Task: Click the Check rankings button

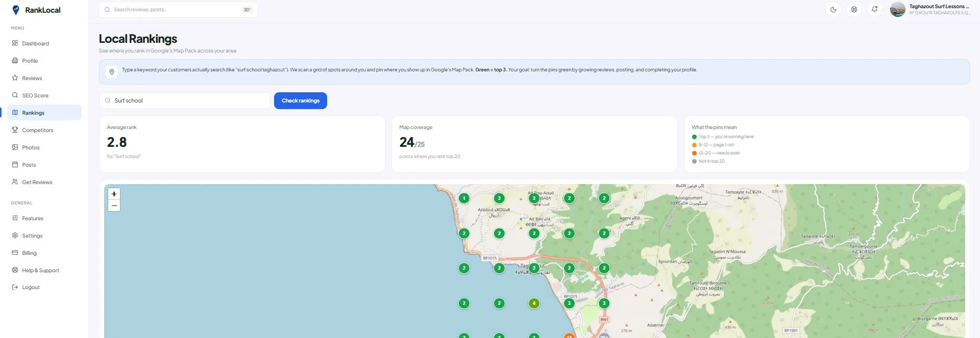Action: pos(301,100)
